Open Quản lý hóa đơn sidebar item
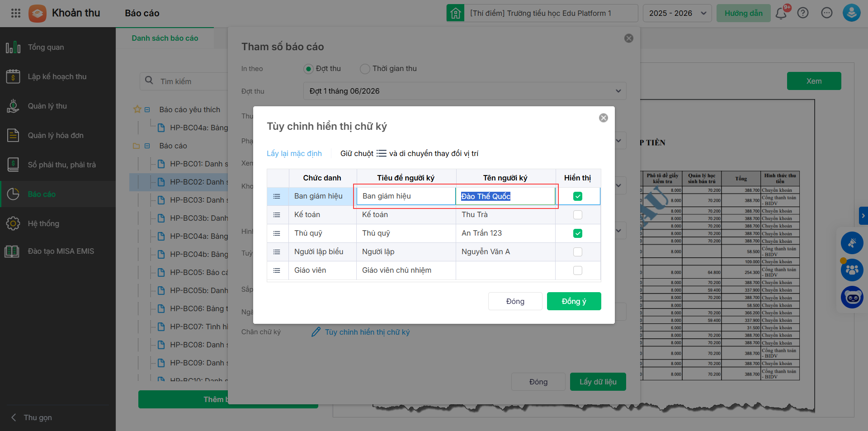Screen dimensions: 868x431 56,135
